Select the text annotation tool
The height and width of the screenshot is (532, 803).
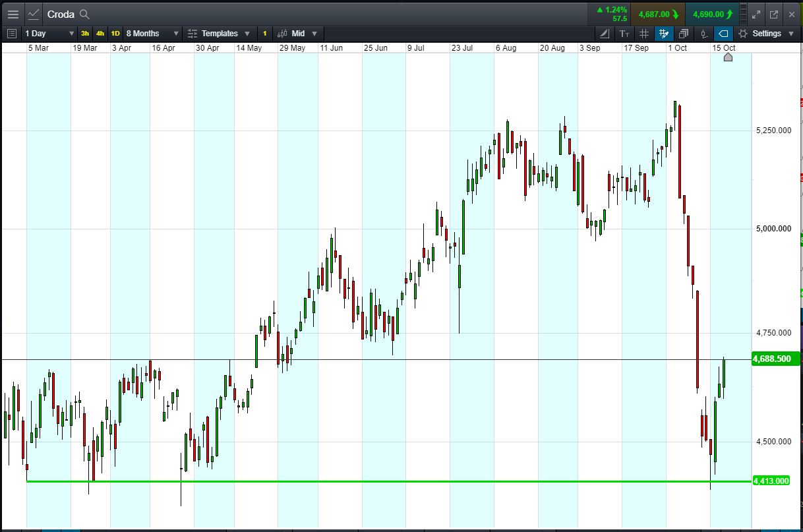tap(624, 34)
